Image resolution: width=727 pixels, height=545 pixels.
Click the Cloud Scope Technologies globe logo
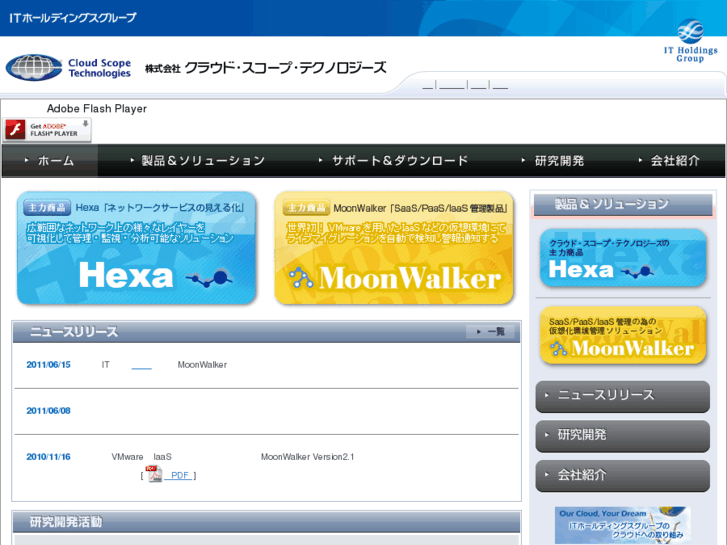pos(33,67)
